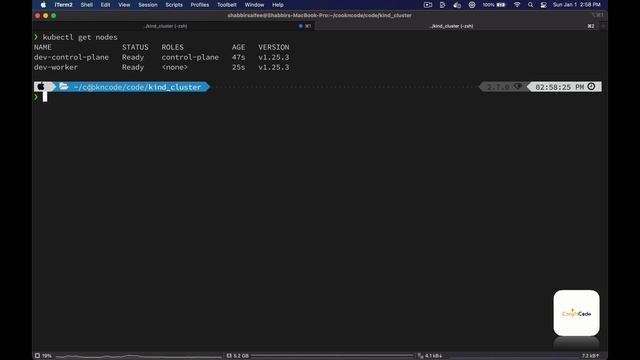Click the 'dev-worker' node name
Screen dimensions: 640x360
[56, 67]
